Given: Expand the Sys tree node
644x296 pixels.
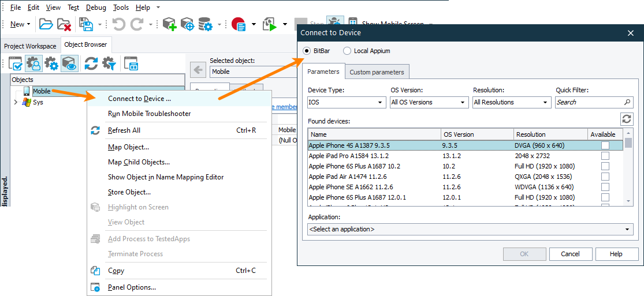Looking at the screenshot, I should point(16,102).
